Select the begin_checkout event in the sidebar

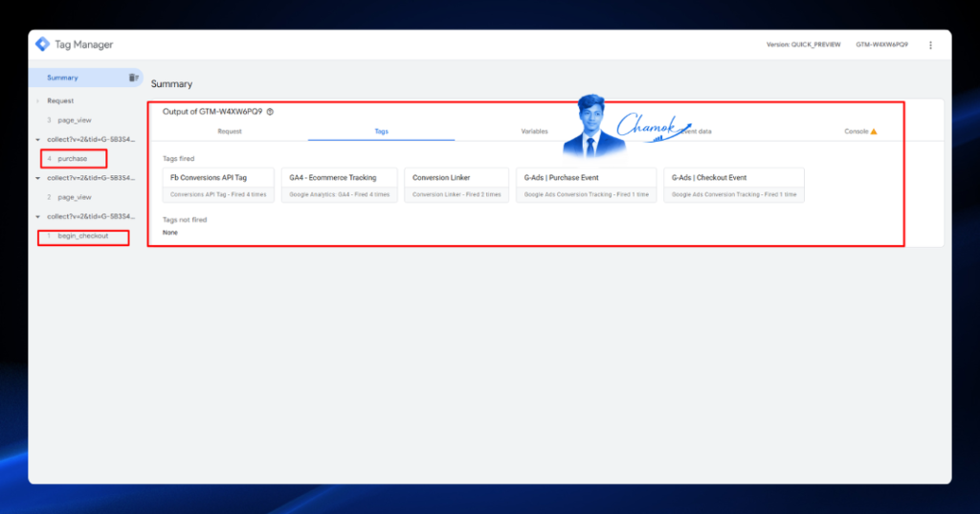click(x=83, y=236)
